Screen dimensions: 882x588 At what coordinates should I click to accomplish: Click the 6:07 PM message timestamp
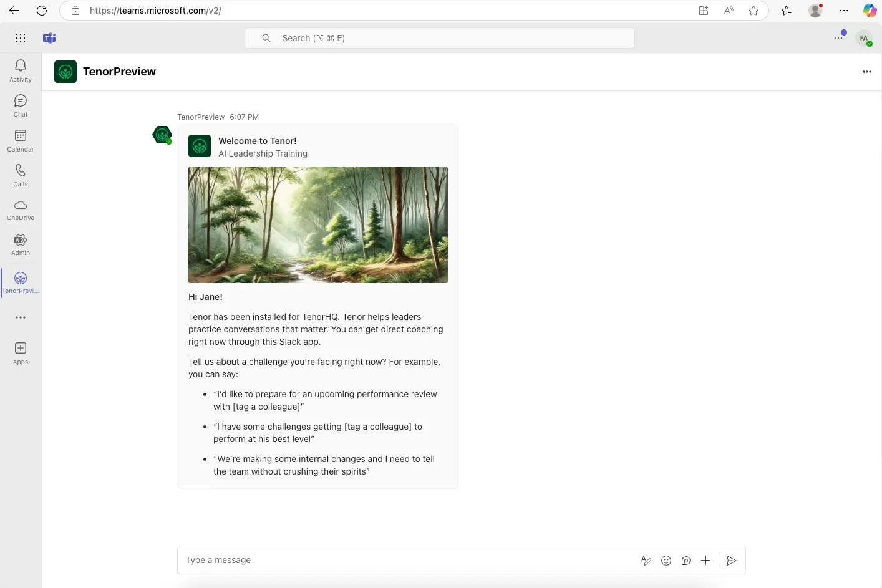245,117
